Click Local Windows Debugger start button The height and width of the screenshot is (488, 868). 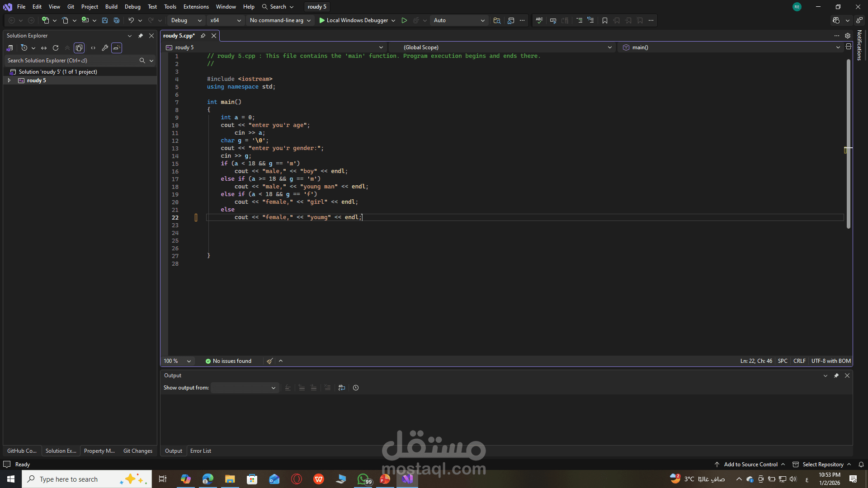click(353, 20)
